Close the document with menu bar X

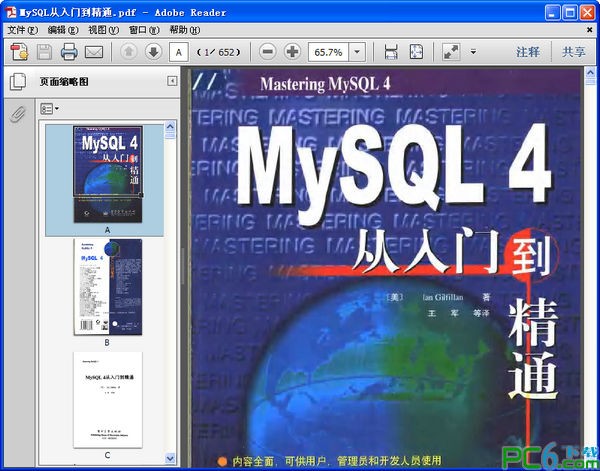pos(590,29)
